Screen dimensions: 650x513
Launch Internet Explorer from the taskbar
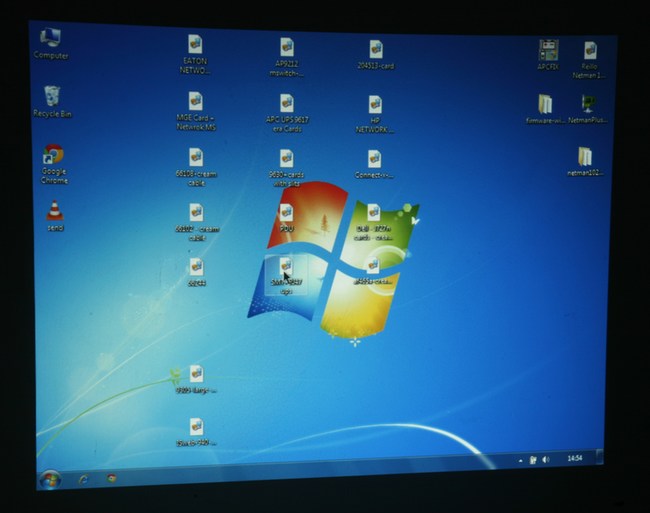click(x=84, y=479)
